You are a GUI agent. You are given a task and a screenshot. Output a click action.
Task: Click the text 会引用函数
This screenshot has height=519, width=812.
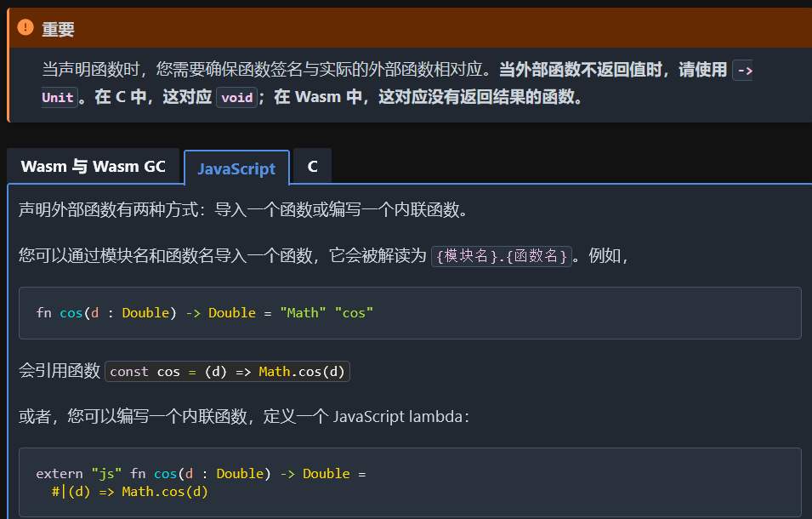pos(60,372)
